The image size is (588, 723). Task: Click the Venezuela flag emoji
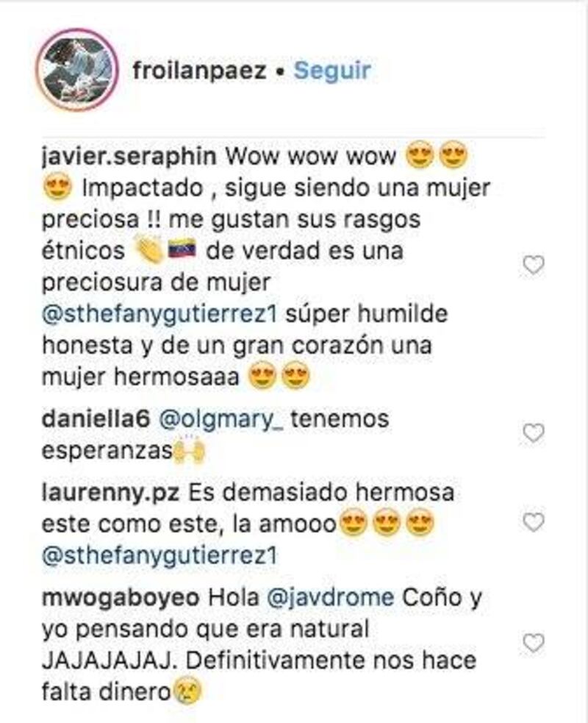tap(182, 249)
